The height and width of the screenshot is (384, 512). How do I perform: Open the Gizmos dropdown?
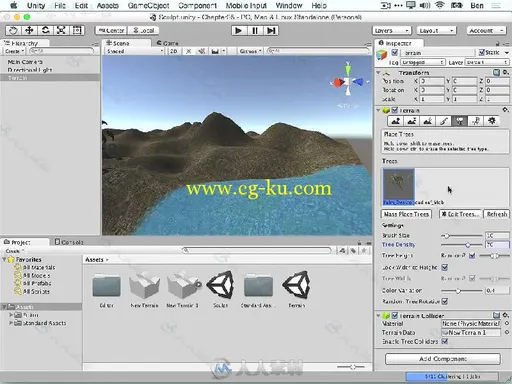point(250,51)
